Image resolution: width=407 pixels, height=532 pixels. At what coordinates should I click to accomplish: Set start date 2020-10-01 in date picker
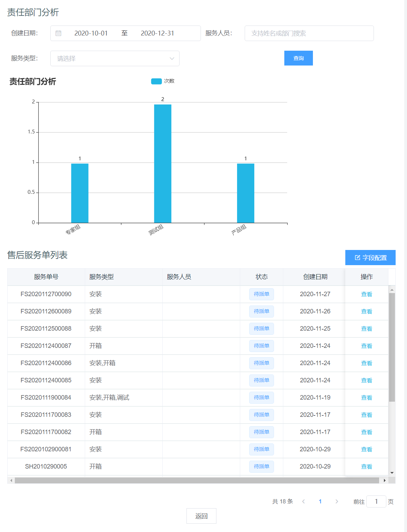click(x=91, y=33)
